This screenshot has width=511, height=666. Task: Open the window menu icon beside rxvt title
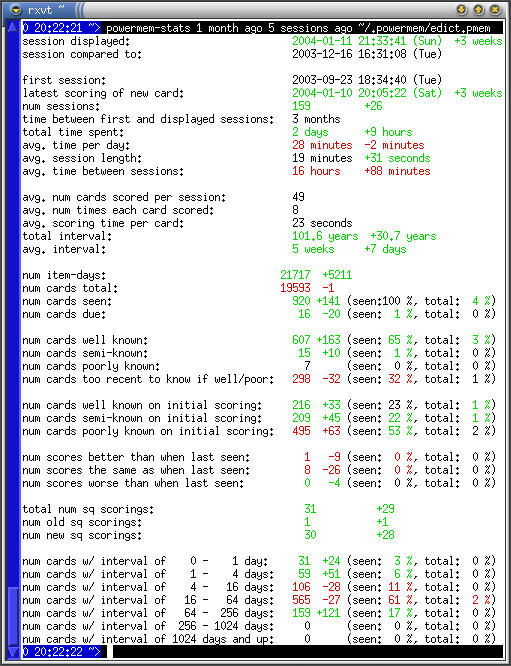coord(16,9)
